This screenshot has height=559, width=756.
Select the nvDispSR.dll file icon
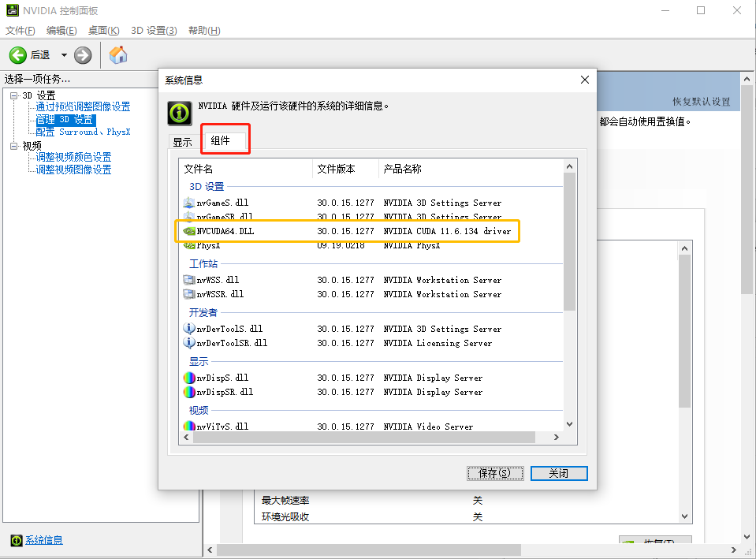[189, 392]
